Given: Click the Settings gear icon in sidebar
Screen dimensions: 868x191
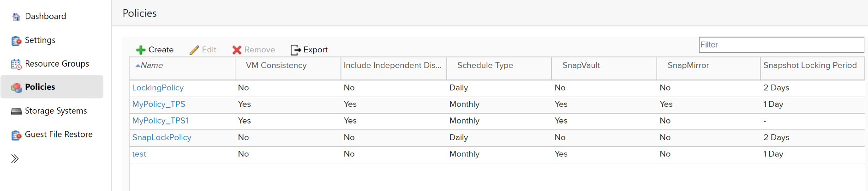Looking at the screenshot, I should [x=16, y=41].
